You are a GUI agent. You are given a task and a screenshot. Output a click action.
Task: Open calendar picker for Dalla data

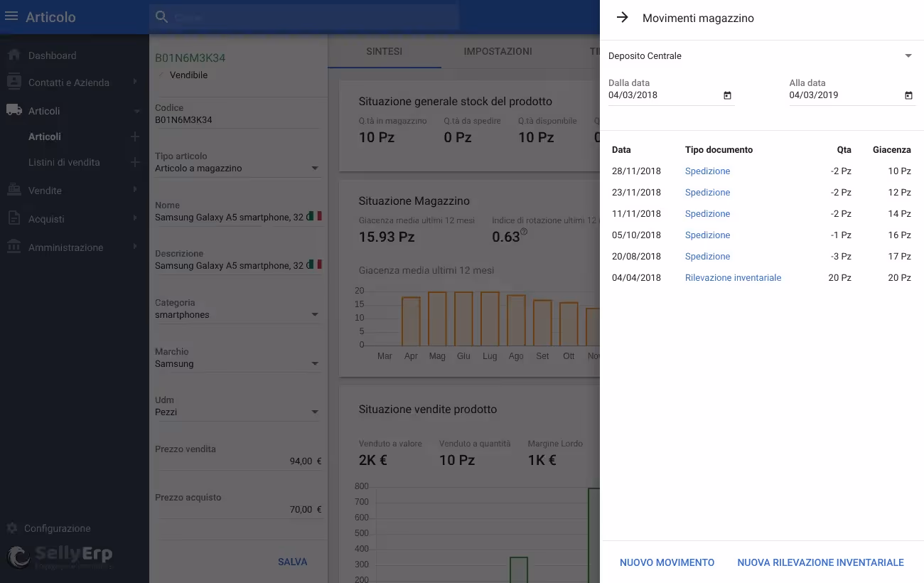(x=727, y=95)
